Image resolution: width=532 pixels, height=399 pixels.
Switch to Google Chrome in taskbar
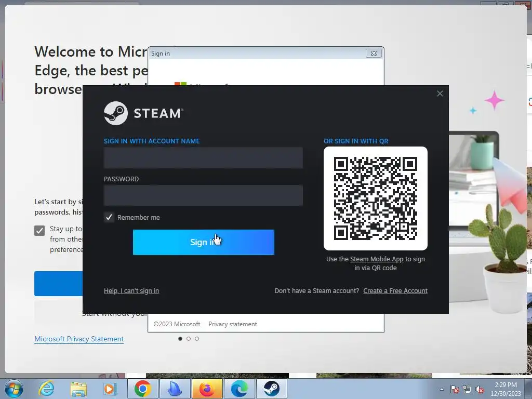142,389
